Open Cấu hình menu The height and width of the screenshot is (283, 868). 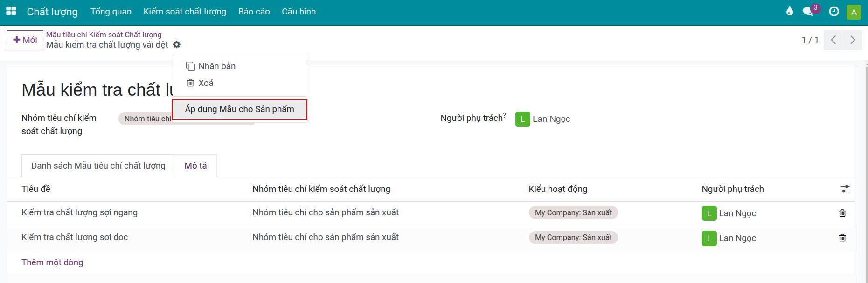(x=299, y=12)
